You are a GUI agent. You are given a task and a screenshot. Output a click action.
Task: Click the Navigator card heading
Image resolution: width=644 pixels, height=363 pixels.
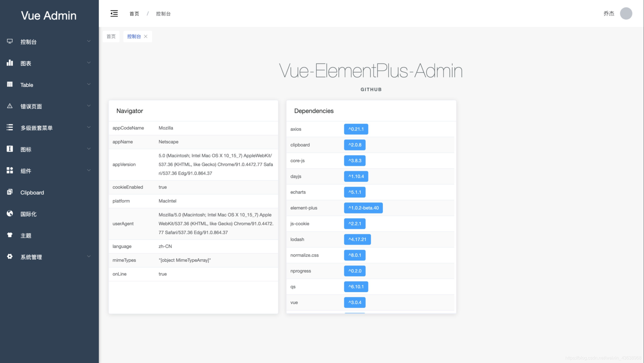click(x=130, y=111)
